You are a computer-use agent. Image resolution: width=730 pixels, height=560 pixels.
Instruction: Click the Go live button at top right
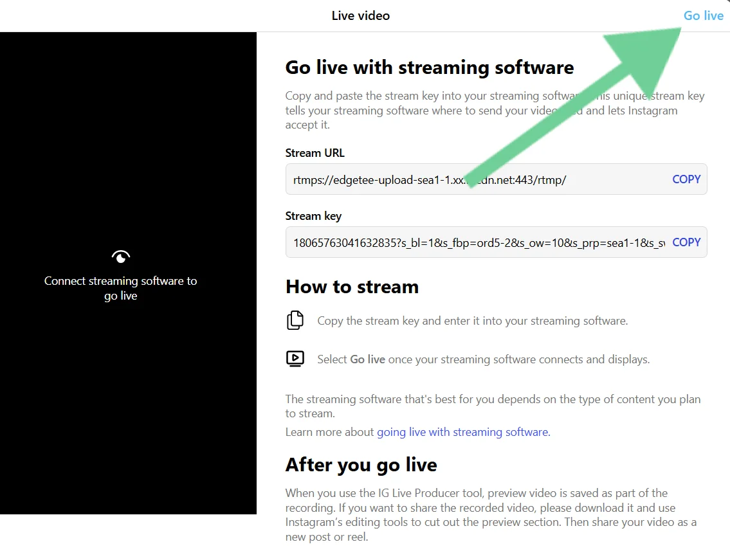pyautogui.click(x=703, y=16)
